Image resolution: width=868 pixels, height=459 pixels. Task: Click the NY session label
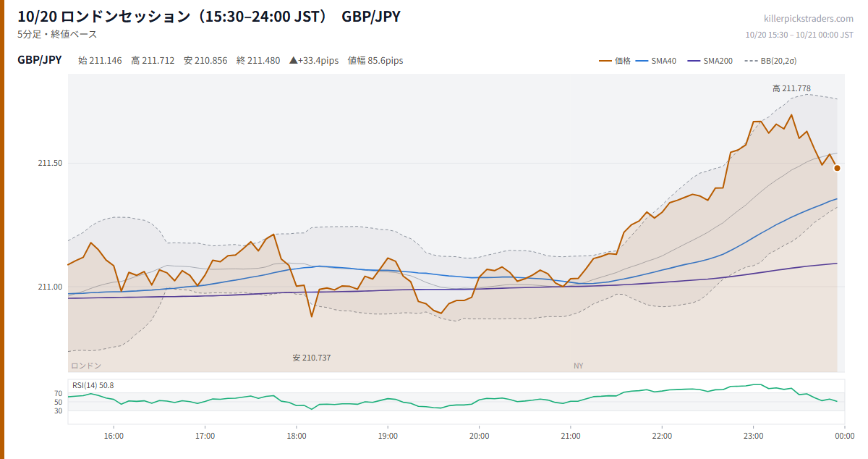578,366
